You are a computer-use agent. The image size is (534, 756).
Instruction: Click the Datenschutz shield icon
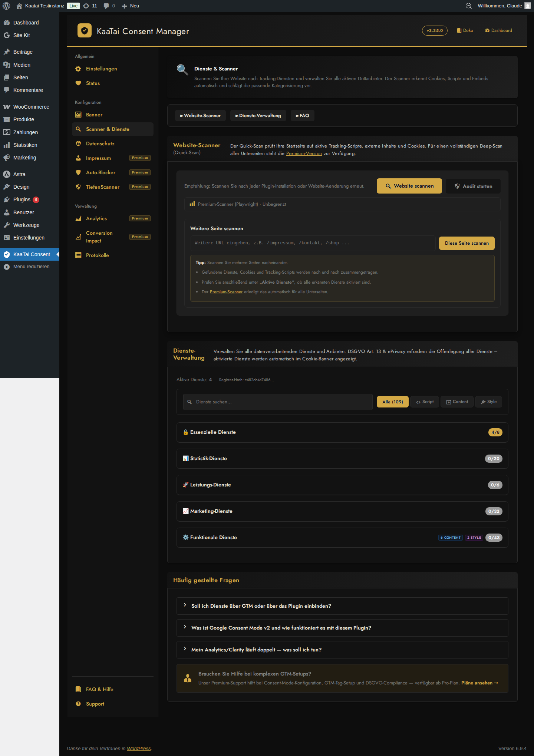tap(78, 144)
